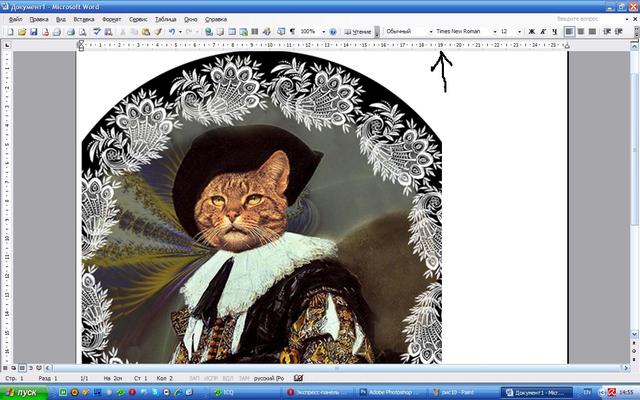The width and height of the screenshot is (640, 400).
Task: Open the Таблица menu
Action: point(165,19)
